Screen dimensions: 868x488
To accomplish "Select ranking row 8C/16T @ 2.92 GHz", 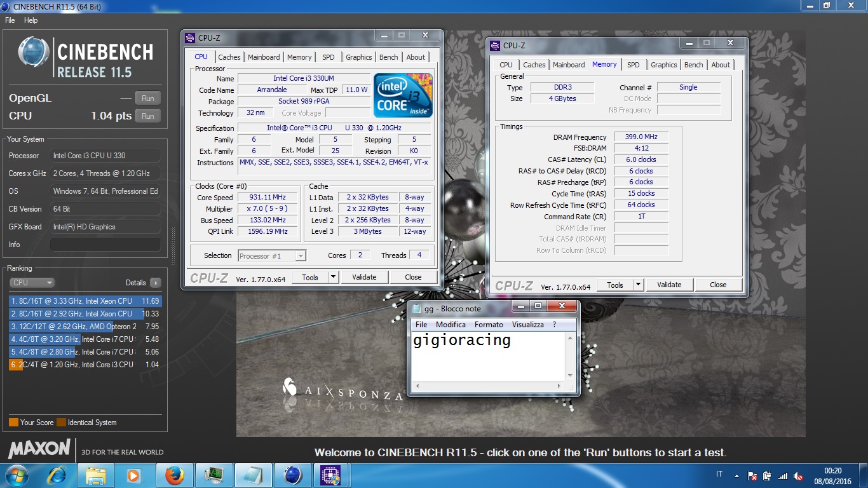I will pyautogui.click(x=85, y=314).
